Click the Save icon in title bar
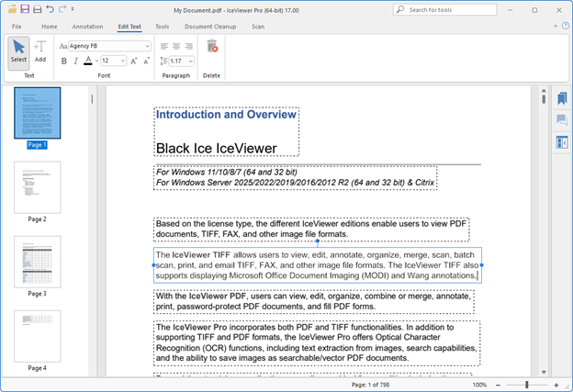The image size is (573, 392). coord(25,9)
